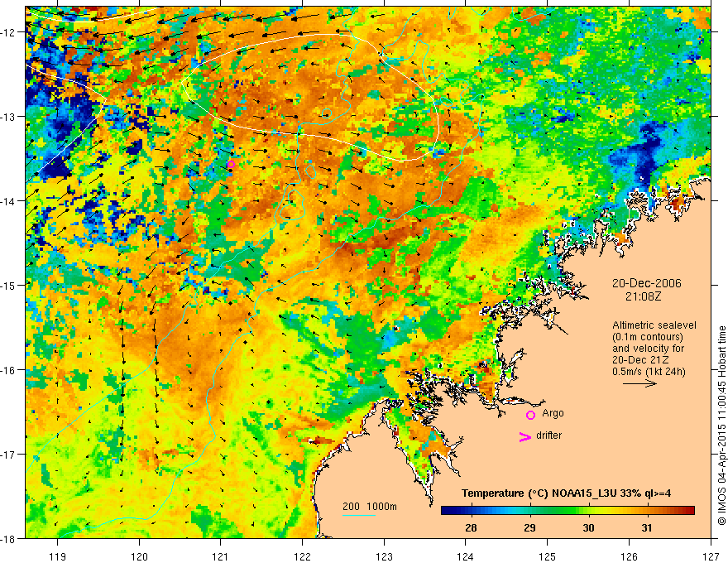Screen dimensions: 728x563
Task: Click the 'Argo' legend label
Action: (x=553, y=413)
